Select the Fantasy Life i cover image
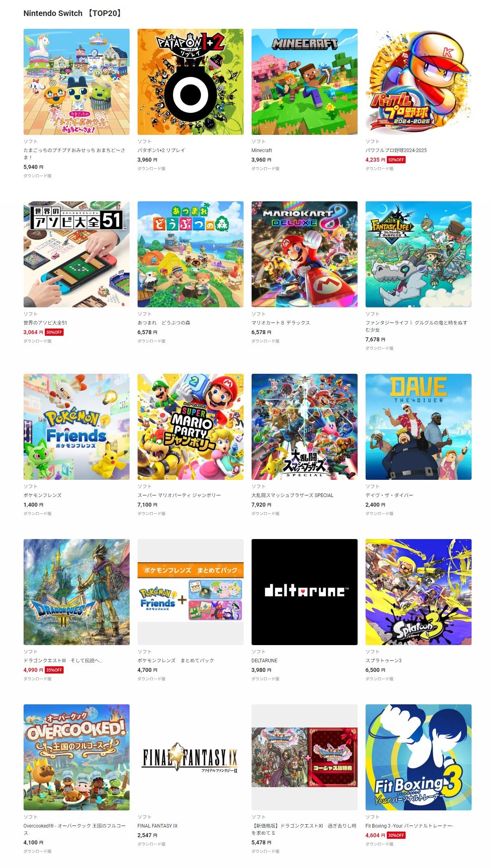492x868 pixels. 418,254
